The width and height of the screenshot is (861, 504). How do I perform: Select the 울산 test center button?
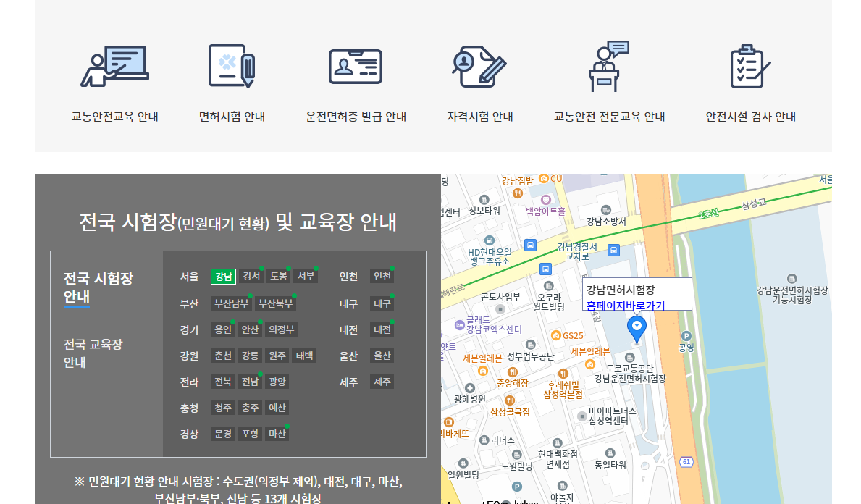coord(382,356)
